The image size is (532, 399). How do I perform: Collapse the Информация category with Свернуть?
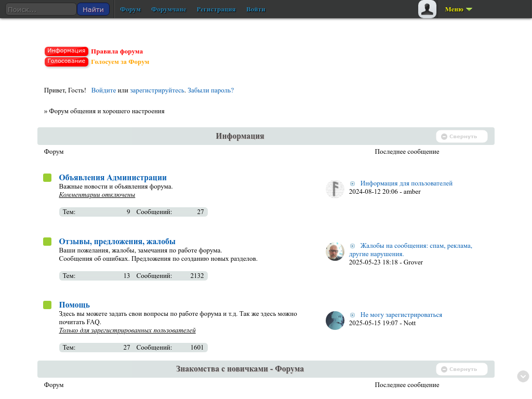[x=461, y=137]
